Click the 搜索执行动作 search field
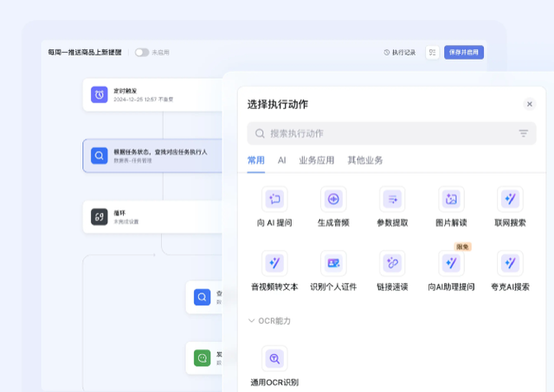 (x=391, y=133)
